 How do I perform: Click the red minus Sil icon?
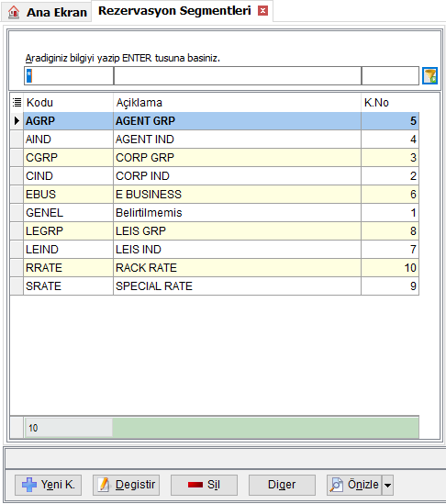point(195,485)
